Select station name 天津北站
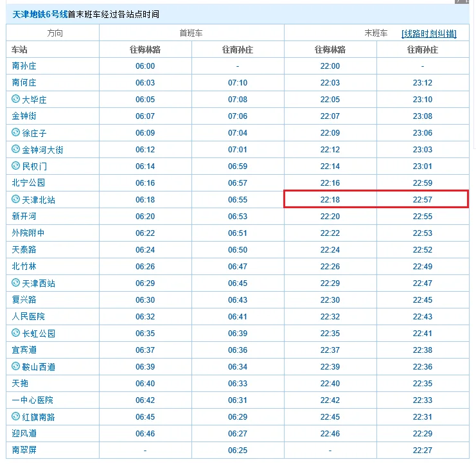 39,200
